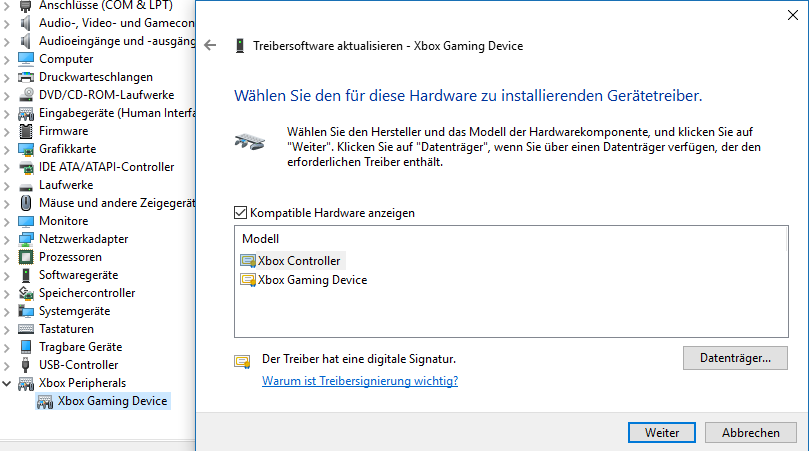Expand the Tastaturen node
Screen dimensions: 809x451
click(x=7, y=329)
